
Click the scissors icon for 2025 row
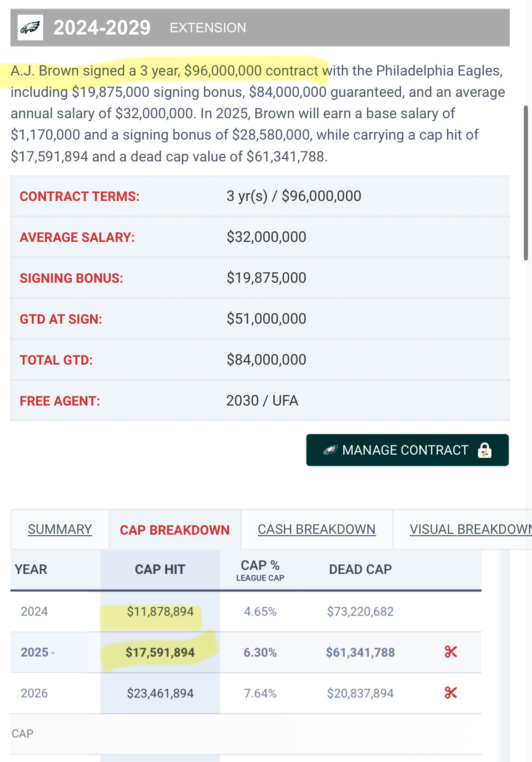tap(451, 652)
